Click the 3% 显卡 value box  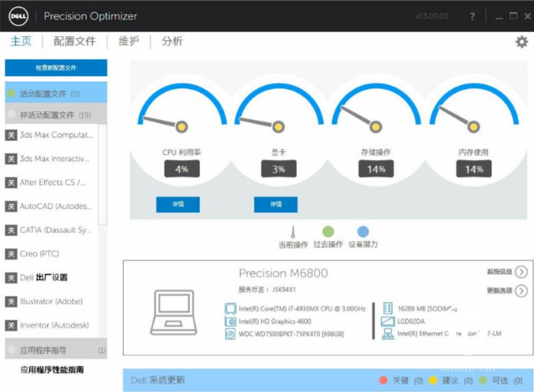click(x=279, y=169)
